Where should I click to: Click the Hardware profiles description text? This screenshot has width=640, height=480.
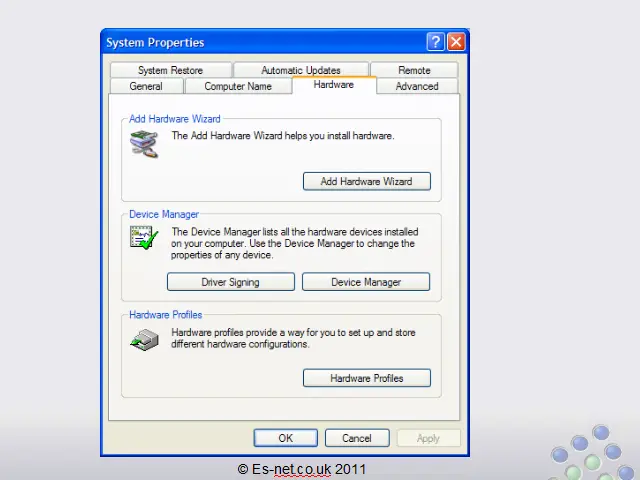(x=293, y=338)
